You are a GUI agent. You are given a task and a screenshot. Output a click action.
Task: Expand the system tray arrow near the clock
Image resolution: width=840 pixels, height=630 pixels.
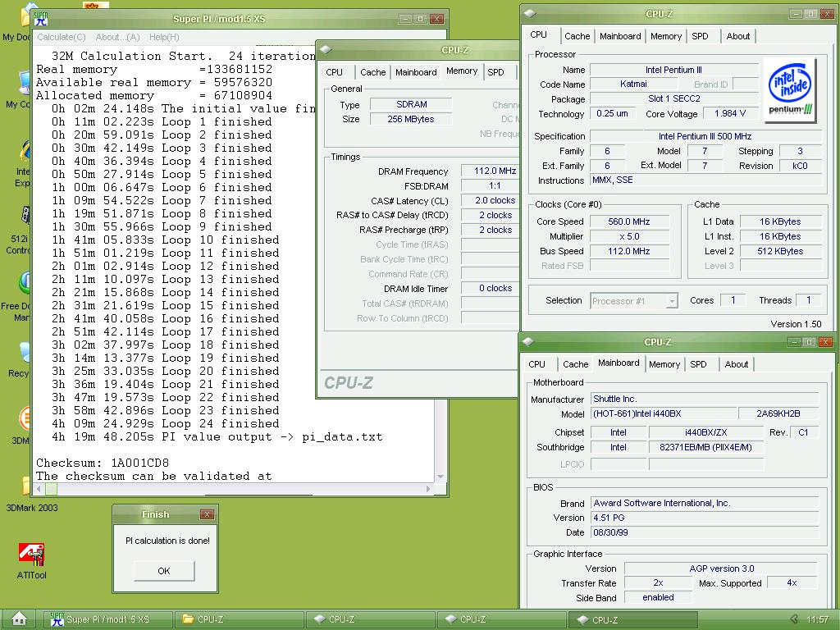pos(794,619)
